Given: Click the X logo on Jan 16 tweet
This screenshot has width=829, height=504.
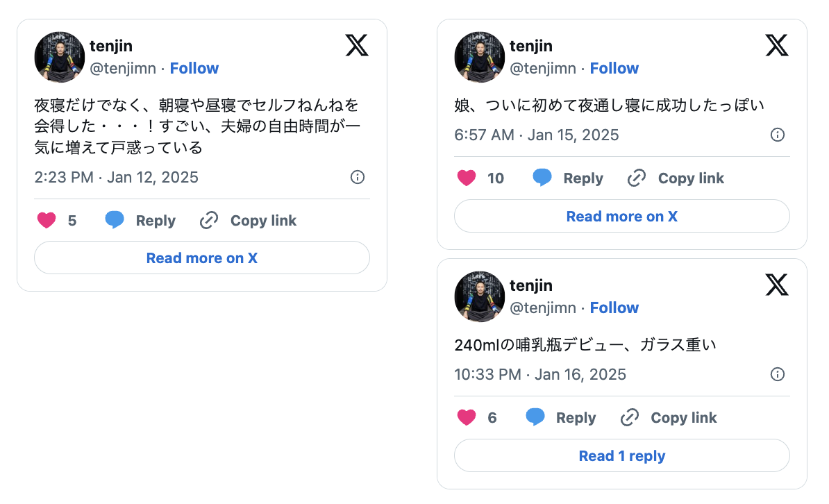Looking at the screenshot, I should click(777, 285).
